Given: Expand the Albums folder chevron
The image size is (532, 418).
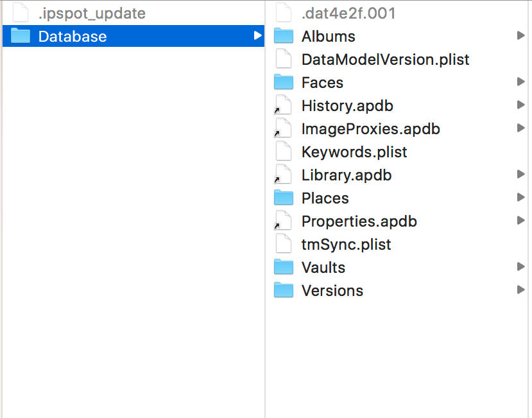Looking at the screenshot, I should click(521, 35).
